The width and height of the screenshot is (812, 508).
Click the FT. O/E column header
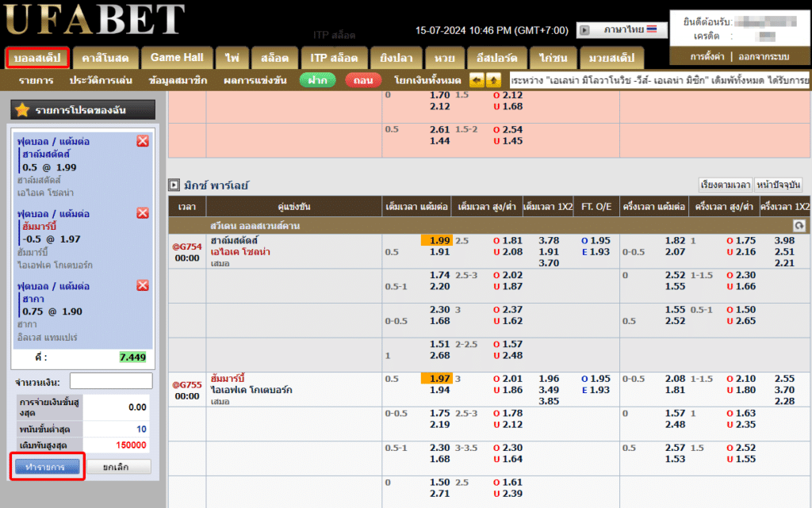click(596, 206)
